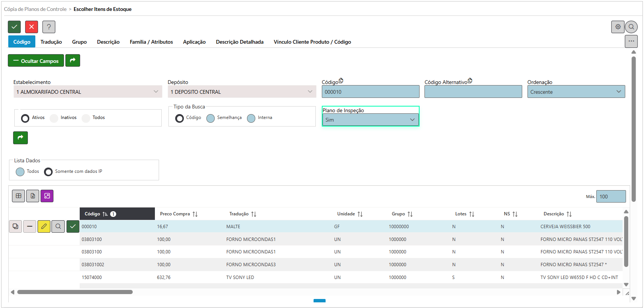
Task: Open settings gear icon at top right
Action: pos(618,27)
